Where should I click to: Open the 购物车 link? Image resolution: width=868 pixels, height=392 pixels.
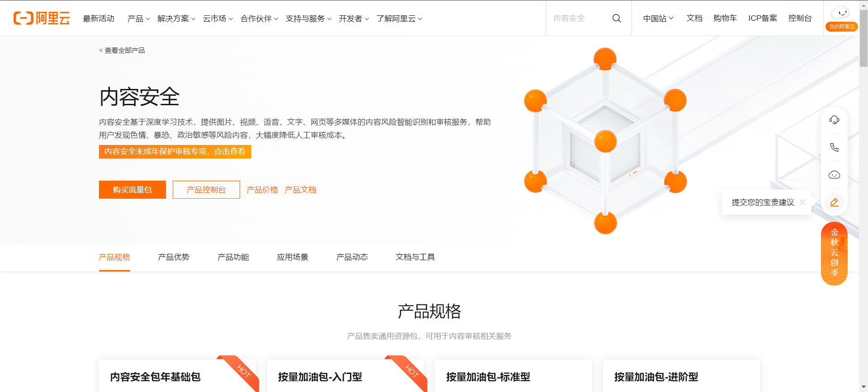click(725, 18)
